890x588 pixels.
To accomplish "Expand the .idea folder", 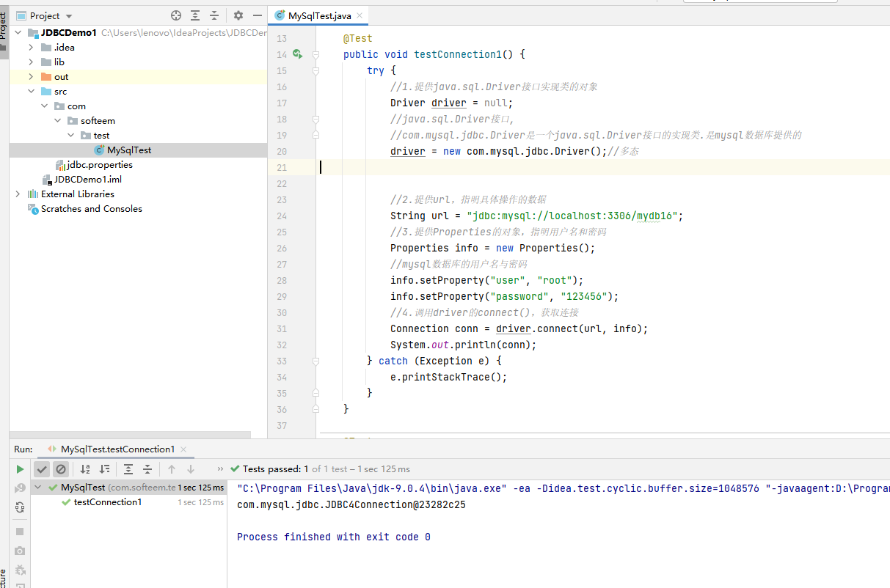I will point(31,48).
